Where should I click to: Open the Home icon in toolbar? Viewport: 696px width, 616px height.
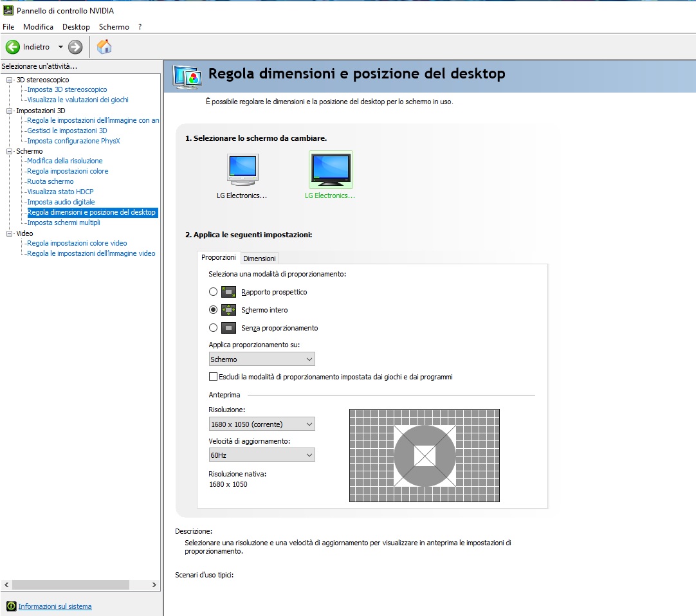click(104, 46)
